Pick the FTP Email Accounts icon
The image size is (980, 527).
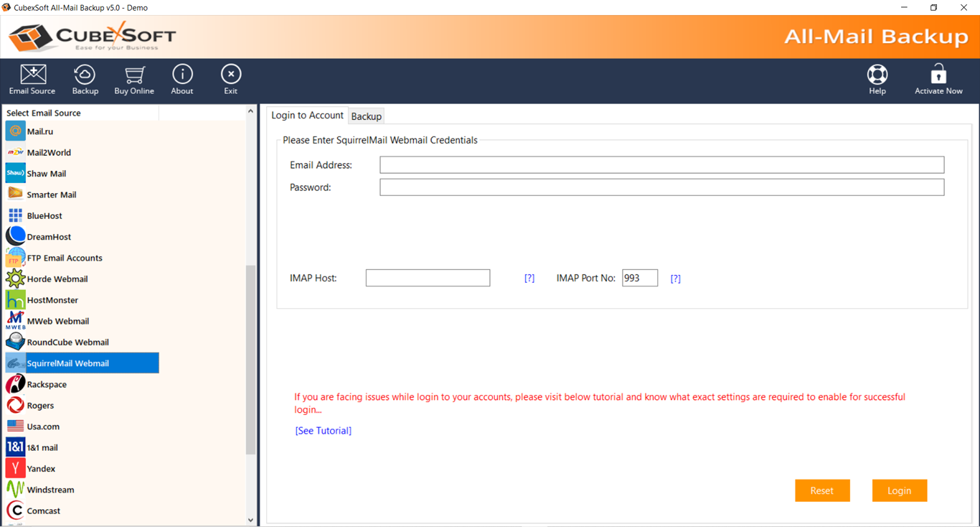tap(15, 257)
